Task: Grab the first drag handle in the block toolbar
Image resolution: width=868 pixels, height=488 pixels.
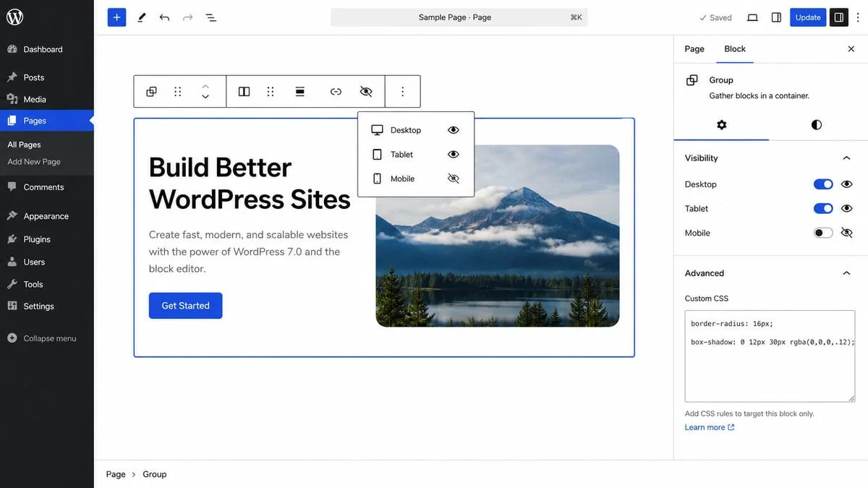Action: click(178, 92)
